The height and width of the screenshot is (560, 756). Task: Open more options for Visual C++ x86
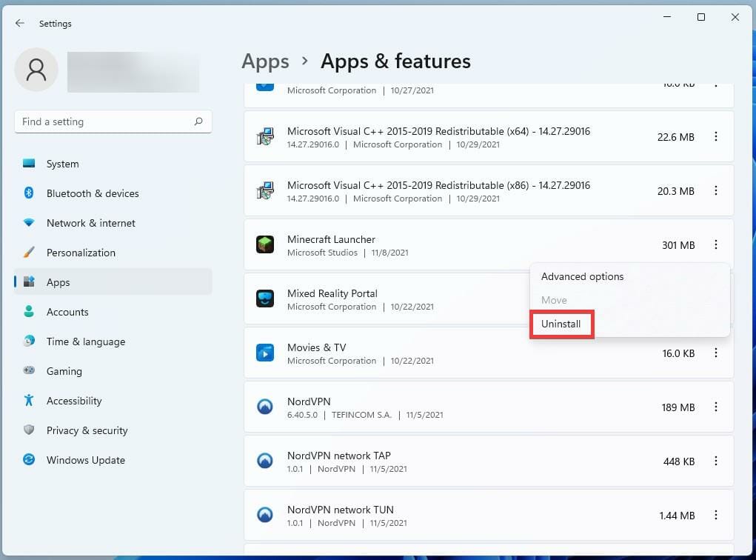point(715,190)
